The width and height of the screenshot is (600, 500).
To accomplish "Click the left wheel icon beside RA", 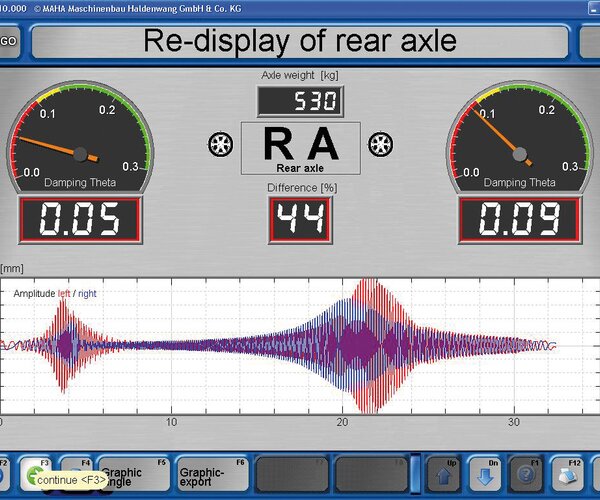I will pos(221,143).
